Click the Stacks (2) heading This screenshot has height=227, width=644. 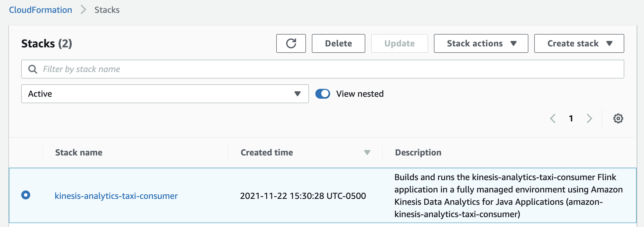[47, 44]
